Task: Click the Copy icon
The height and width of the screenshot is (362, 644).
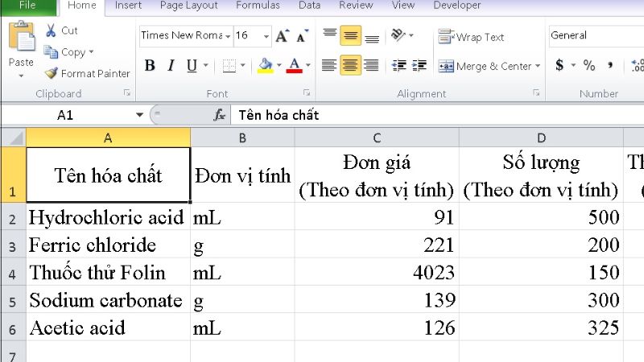Action: [51, 52]
